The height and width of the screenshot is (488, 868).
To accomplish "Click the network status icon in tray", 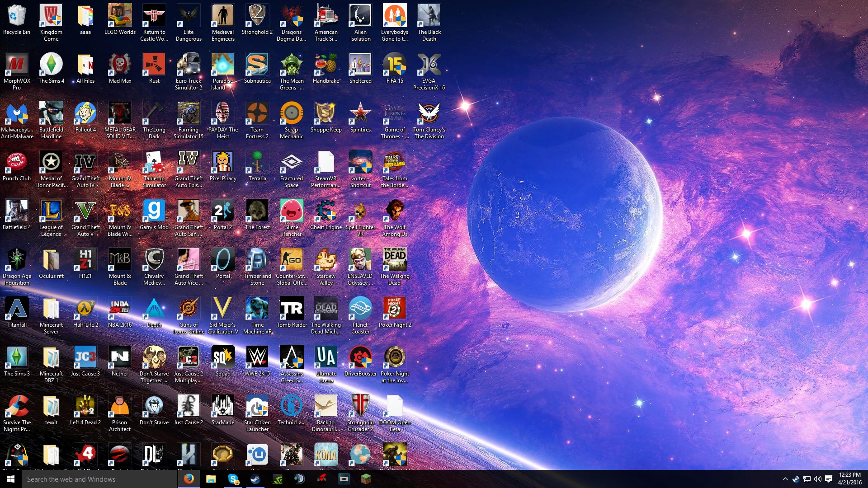I will (x=808, y=479).
